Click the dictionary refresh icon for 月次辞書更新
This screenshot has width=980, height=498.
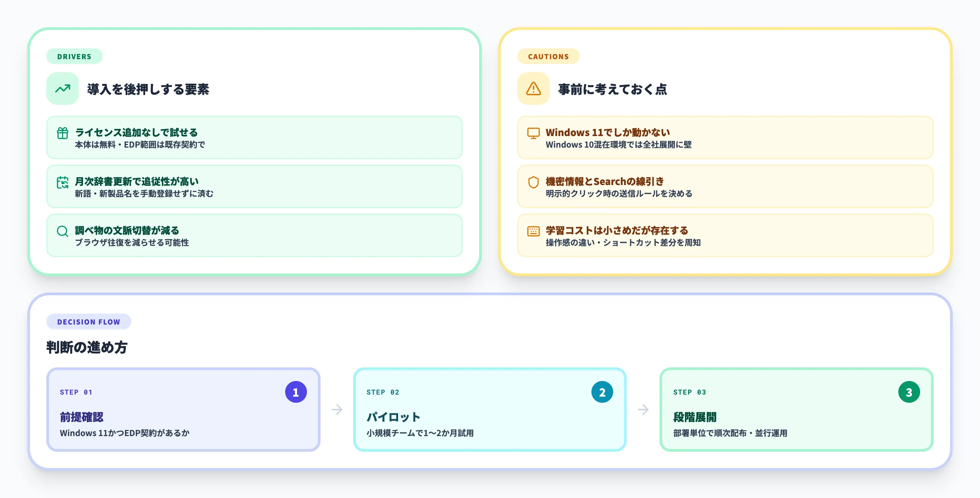point(62,183)
